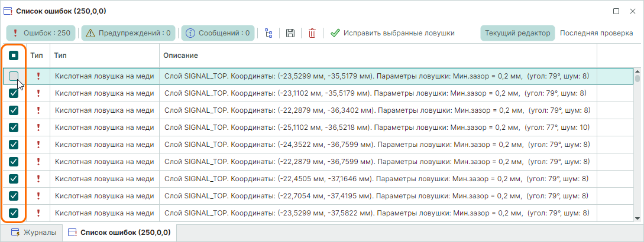Click error icon in row -23,5299 мм, -35,5179 мм
Image resolution: width=644 pixels, height=242 pixels.
pyautogui.click(x=38, y=76)
